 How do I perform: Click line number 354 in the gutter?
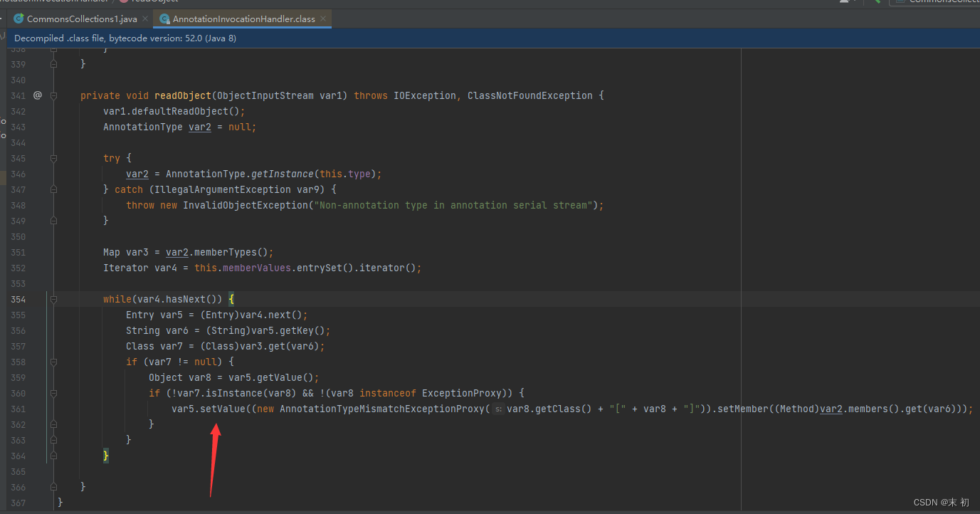(x=19, y=299)
